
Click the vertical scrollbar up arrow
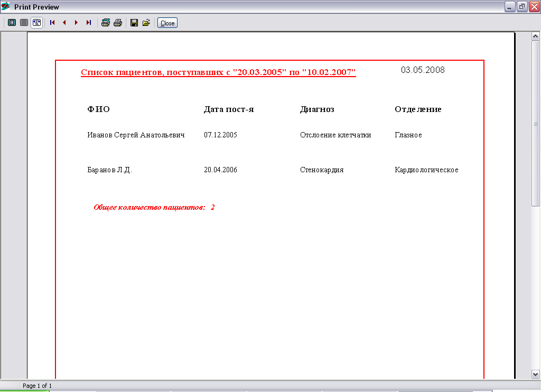(x=536, y=36)
